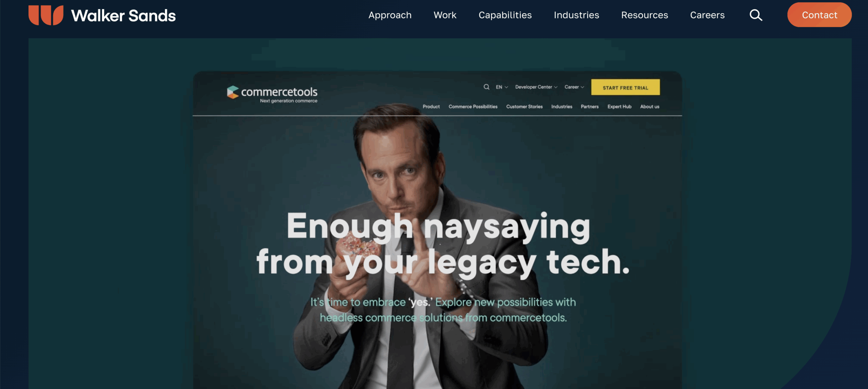Open the Work menu item

[x=445, y=15]
